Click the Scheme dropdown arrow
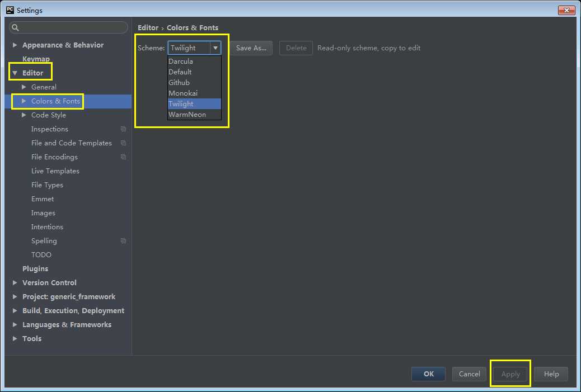Viewport: 581px width, 392px height. [x=215, y=48]
